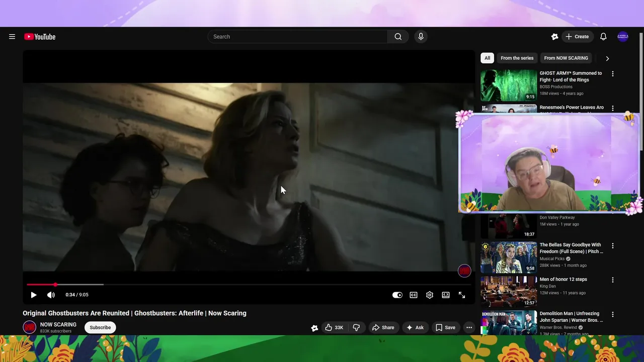The image size is (644, 362).
Task: Open Demolition Man video title
Action: tap(571, 317)
